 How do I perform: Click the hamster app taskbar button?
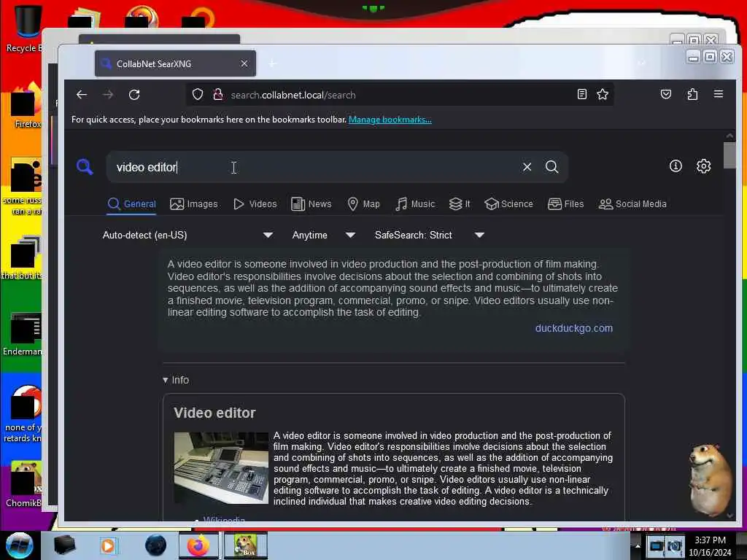tap(245, 545)
